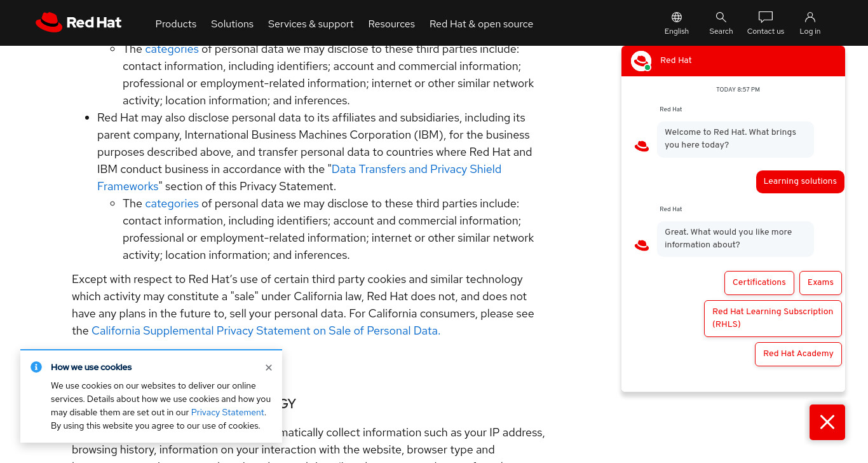Screen dimensions: 868x463
Task: Click the Log in user icon
Action: pos(810,17)
